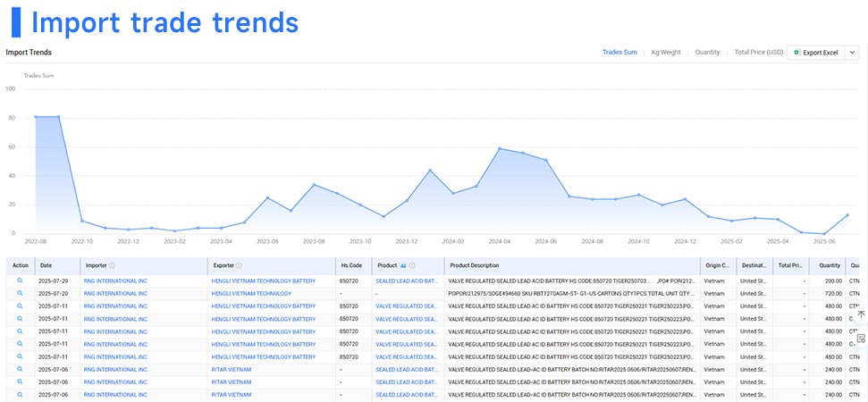Image resolution: width=868 pixels, height=402 pixels.
Task: Click the AI badge in Product header
Action: pyautogui.click(x=403, y=265)
